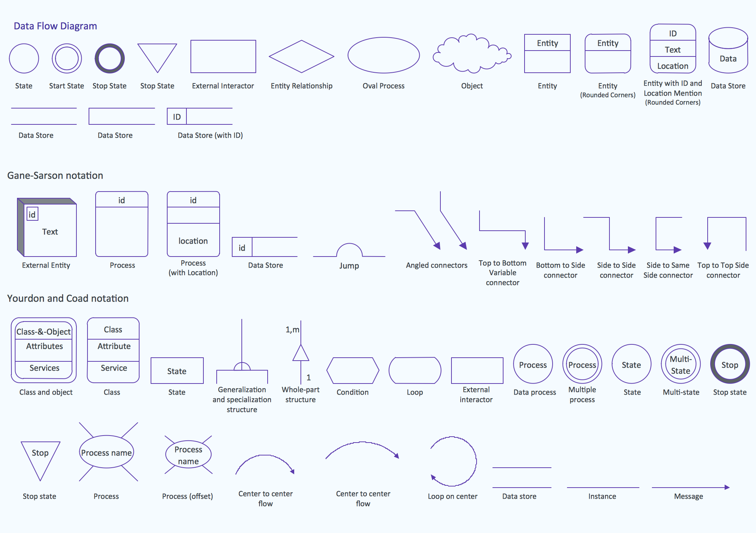
Task: Click the Data Flow Diagram section header
Action: (x=57, y=23)
